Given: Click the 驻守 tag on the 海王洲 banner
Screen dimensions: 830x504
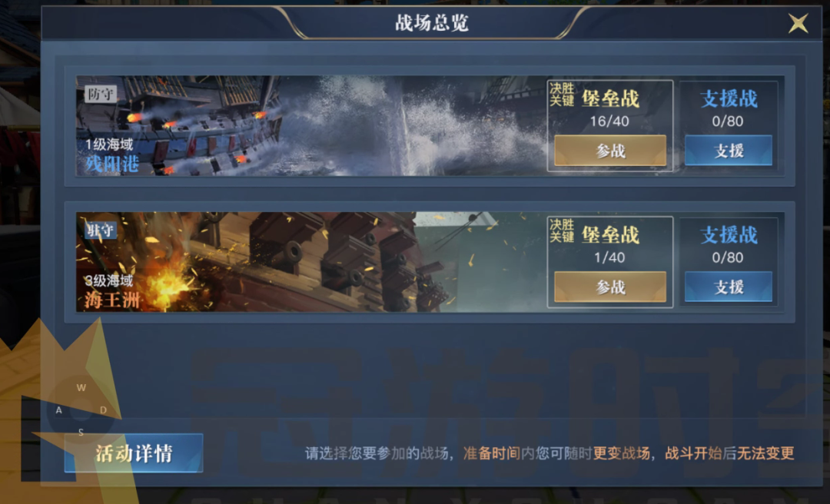Looking at the screenshot, I should tap(101, 230).
